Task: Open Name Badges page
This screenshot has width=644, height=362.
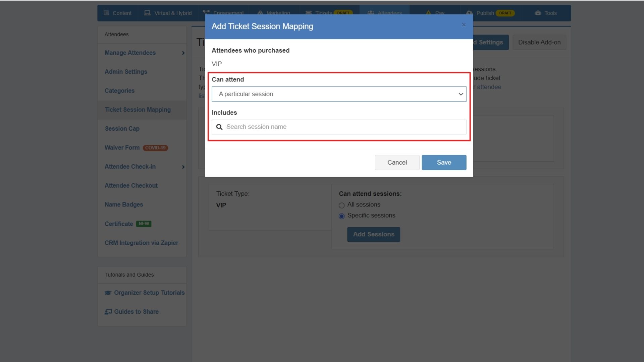Action: [x=124, y=205]
